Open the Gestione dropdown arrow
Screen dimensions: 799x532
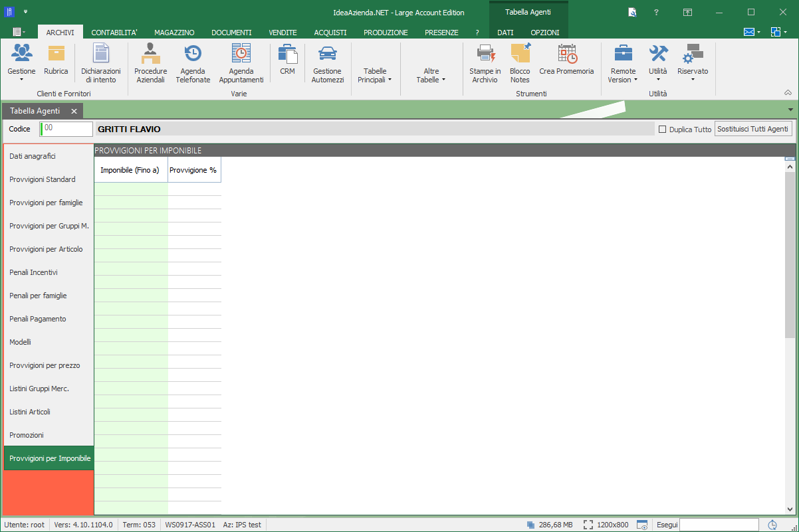pos(21,80)
